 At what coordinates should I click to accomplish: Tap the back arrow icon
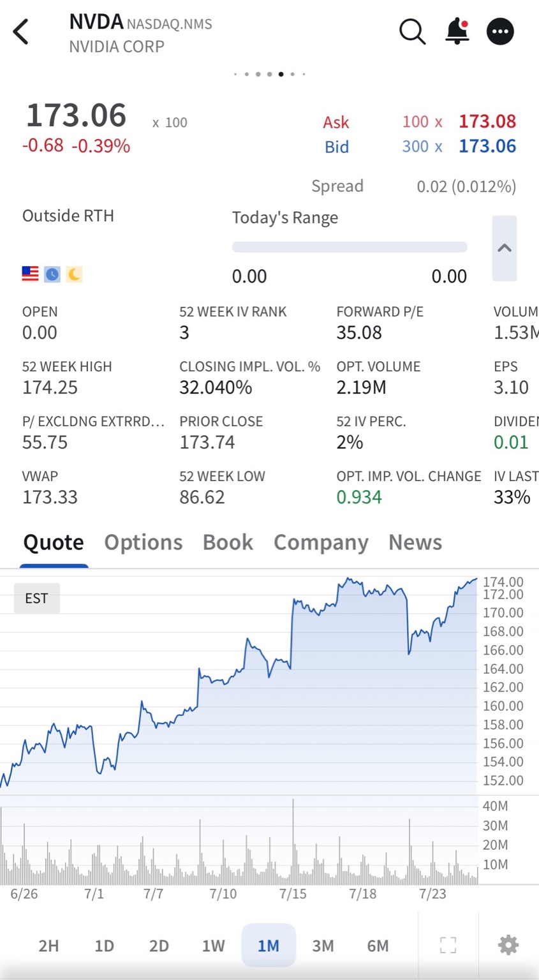pyautogui.click(x=21, y=31)
